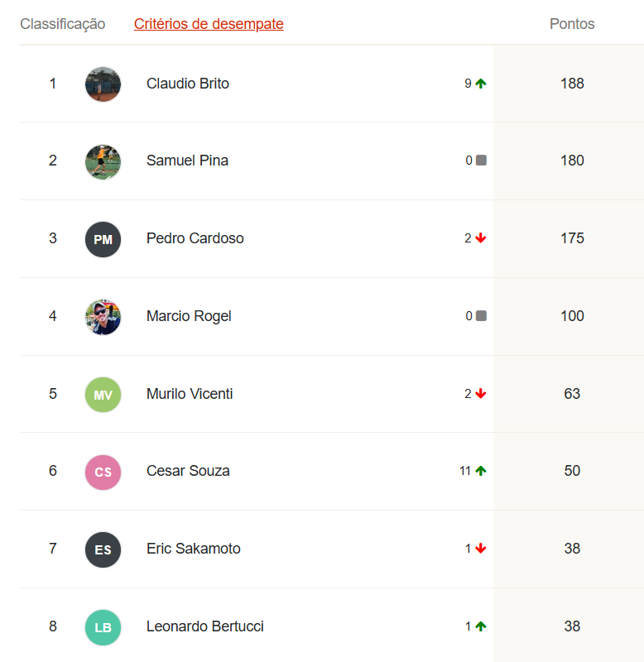
Task: Click Marcio Rogel's profile picture
Action: click(x=103, y=317)
